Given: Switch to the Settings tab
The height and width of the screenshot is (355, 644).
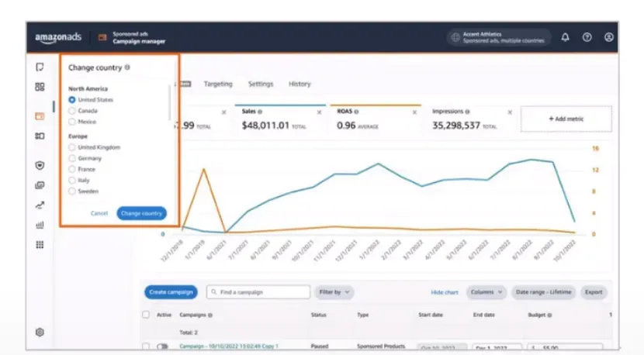Looking at the screenshot, I should [261, 84].
